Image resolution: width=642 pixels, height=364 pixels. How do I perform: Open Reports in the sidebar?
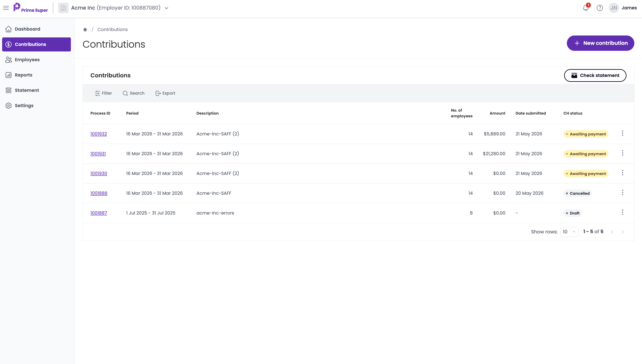pos(37,75)
